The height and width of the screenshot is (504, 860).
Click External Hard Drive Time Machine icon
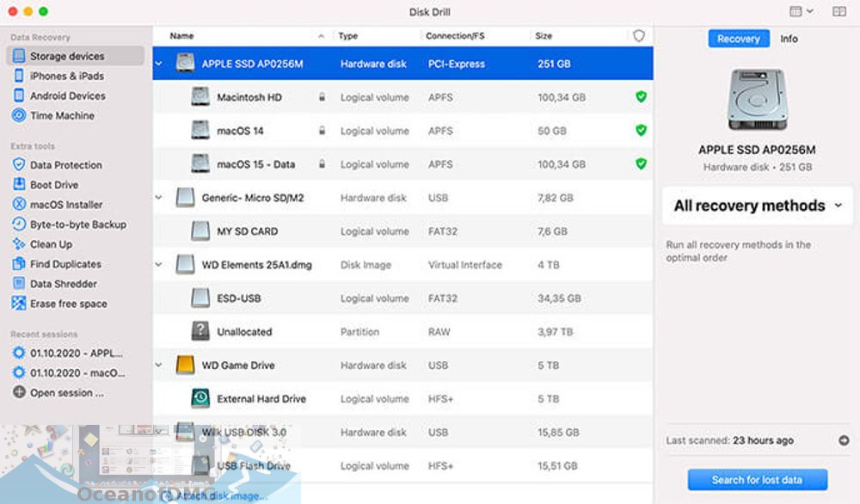200,398
